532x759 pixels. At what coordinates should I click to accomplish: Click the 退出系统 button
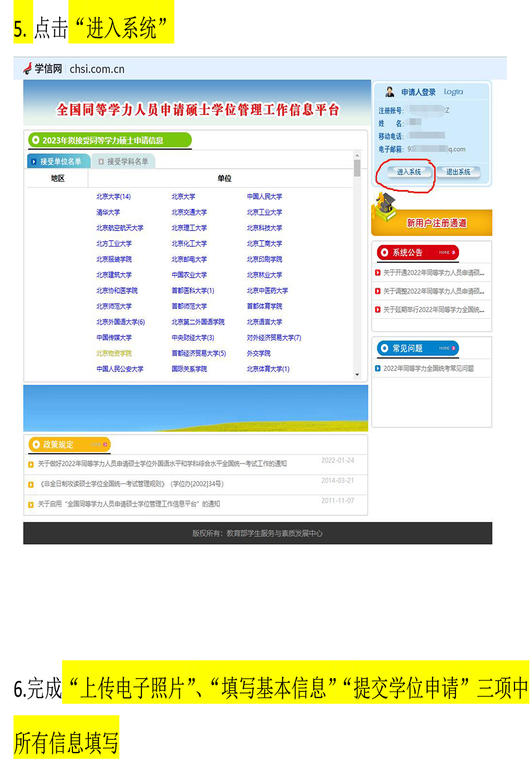[x=458, y=172]
